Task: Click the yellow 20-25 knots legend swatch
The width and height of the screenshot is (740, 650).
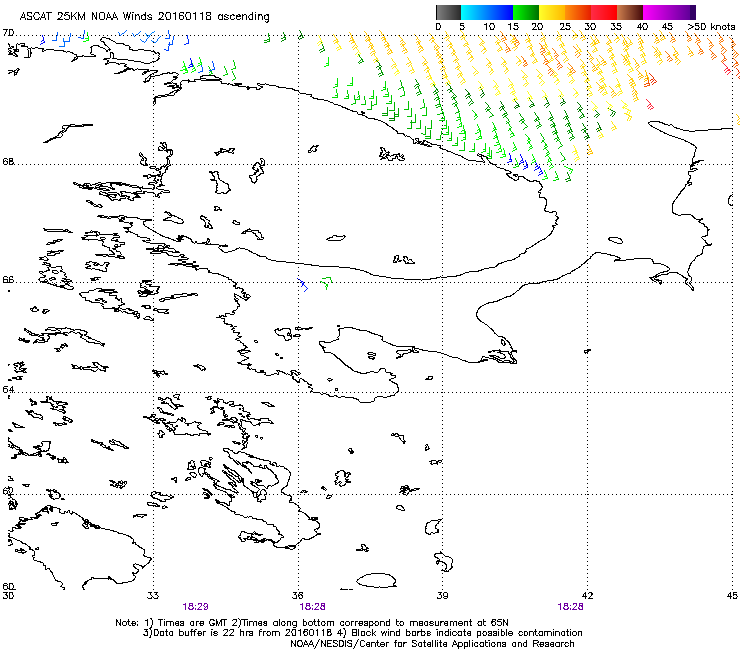Action: point(552,12)
